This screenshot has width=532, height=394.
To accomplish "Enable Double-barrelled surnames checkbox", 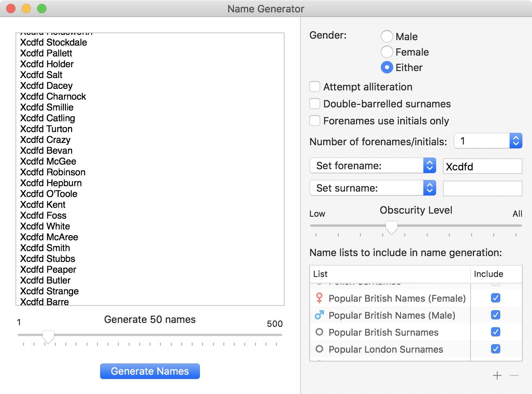I will (x=315, y=104).
